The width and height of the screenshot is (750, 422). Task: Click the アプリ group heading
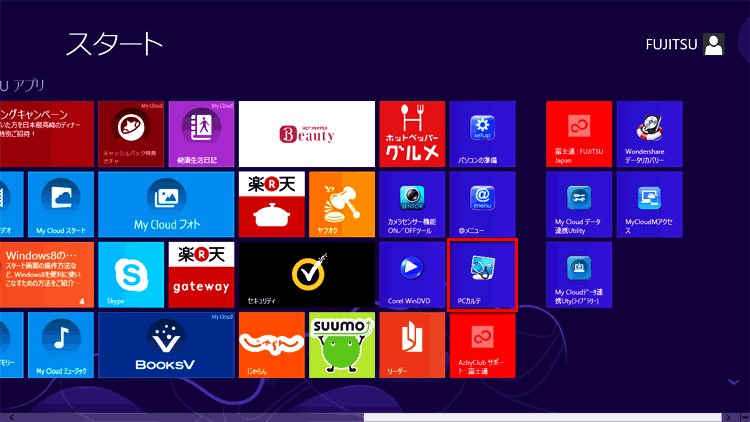22,86
